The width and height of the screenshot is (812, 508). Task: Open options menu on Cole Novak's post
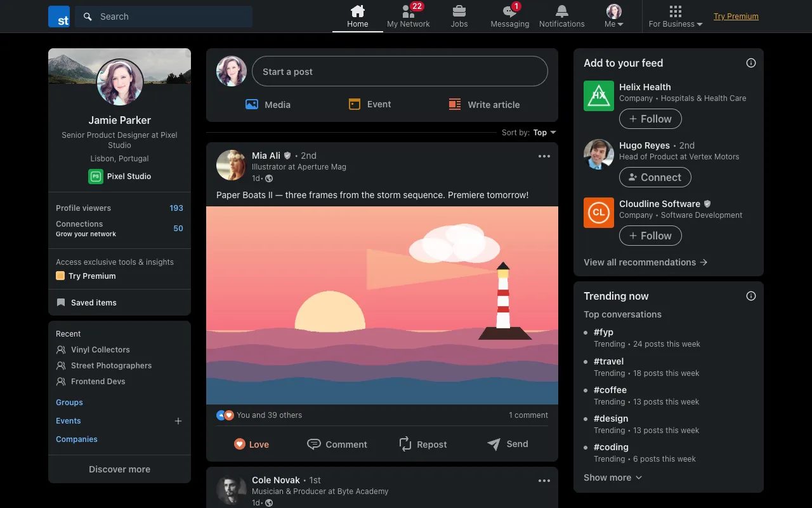544,481
